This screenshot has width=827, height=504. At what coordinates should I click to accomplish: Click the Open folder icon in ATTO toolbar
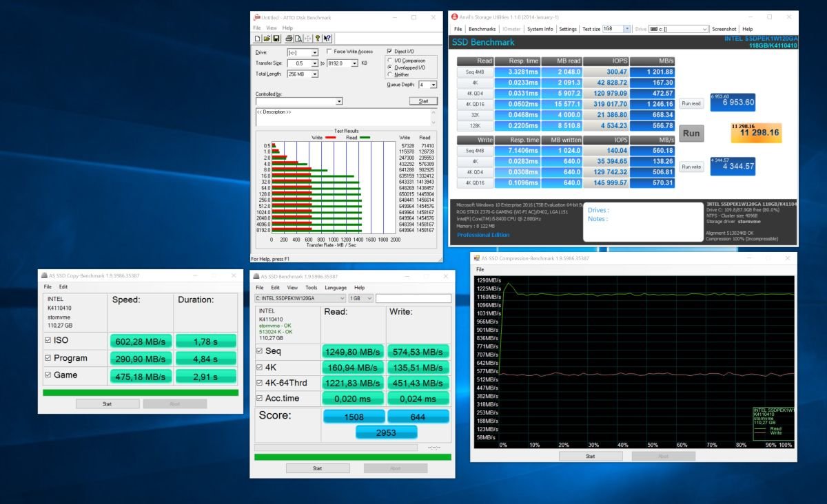tap(266, 39)
